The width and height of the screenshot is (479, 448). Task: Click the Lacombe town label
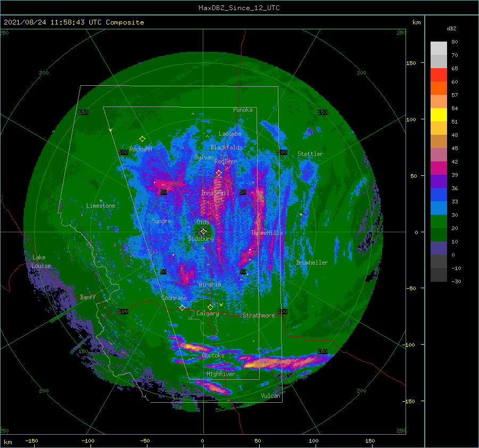tap(230, 134)
